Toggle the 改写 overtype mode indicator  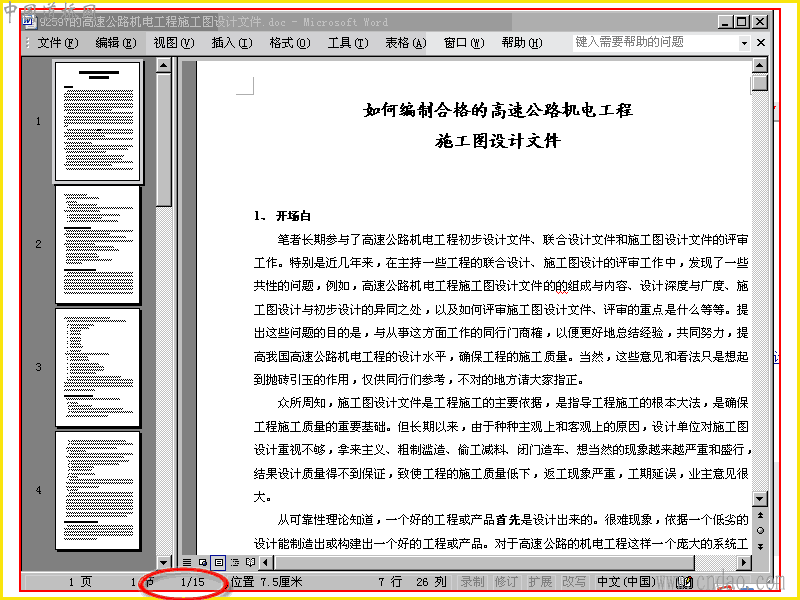574,582
